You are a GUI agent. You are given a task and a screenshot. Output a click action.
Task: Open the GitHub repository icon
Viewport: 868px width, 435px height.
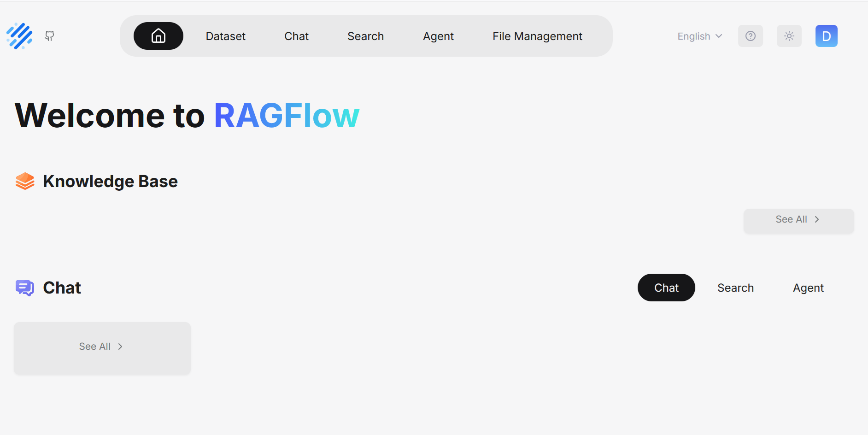point(49,36)
